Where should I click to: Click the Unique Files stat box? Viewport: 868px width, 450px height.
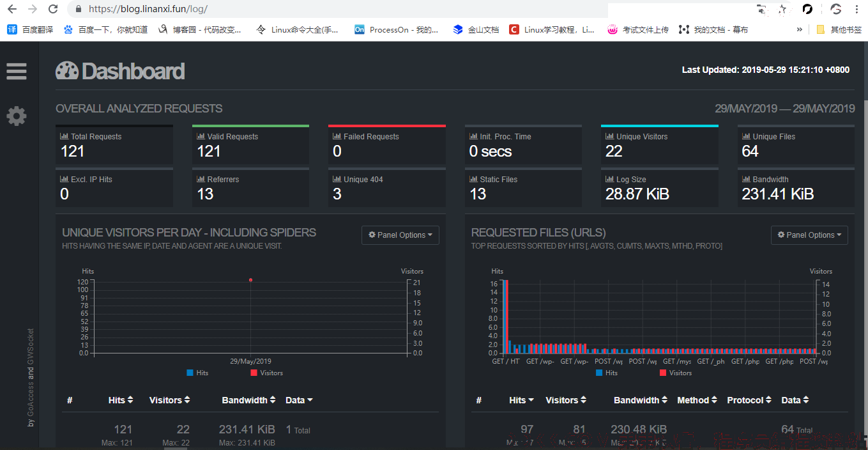point(796,145)
